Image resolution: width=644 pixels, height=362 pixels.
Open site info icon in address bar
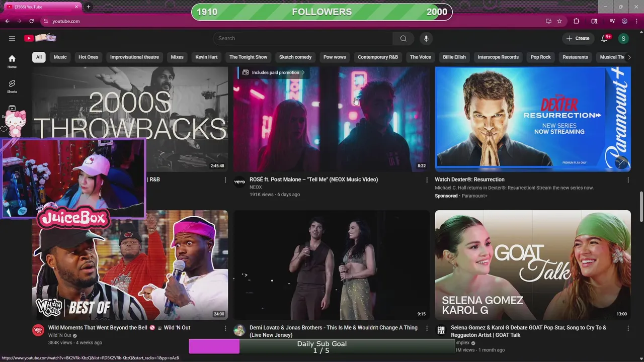[46, 21]
